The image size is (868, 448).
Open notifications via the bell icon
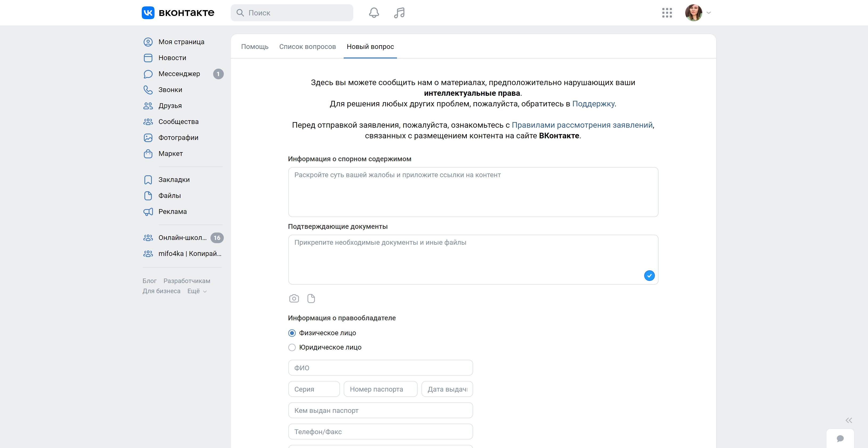click(x=374, y=13)
